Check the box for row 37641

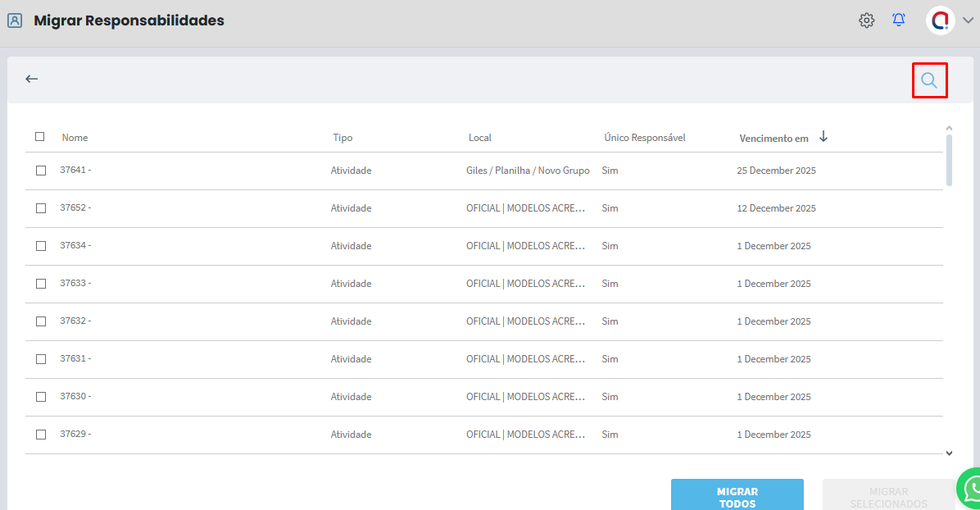tap(41, 171)
